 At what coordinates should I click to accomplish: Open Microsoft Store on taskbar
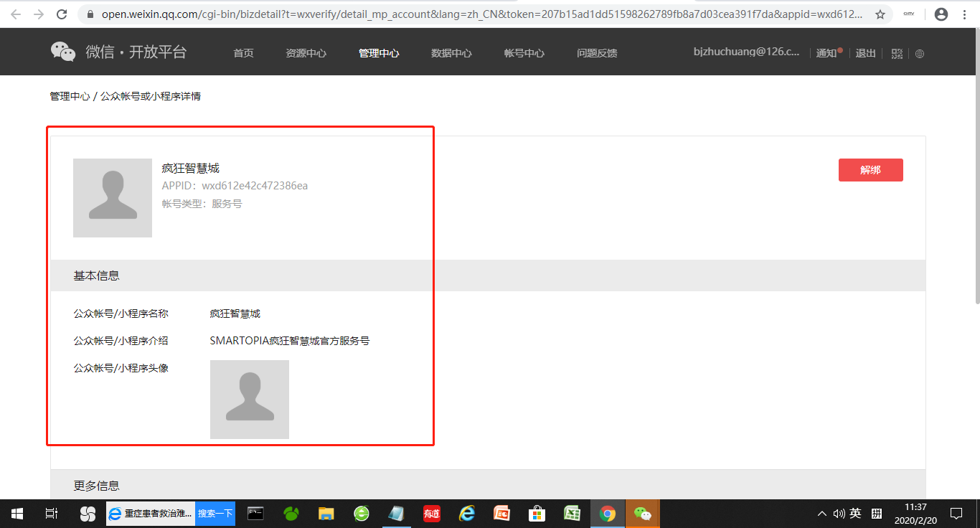pyautogui.click(x=537, y=514)
